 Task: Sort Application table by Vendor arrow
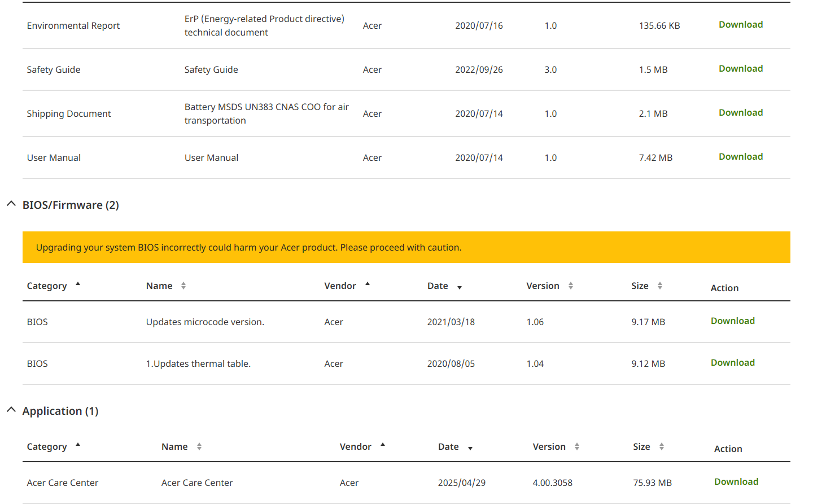(x=383, y=445)
